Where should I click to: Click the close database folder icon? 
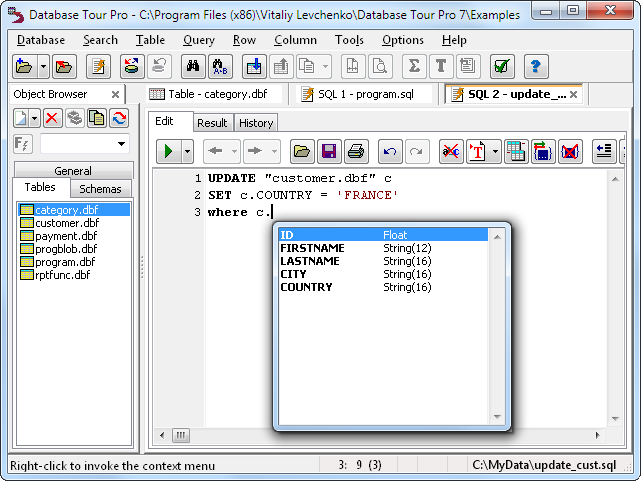64,66
